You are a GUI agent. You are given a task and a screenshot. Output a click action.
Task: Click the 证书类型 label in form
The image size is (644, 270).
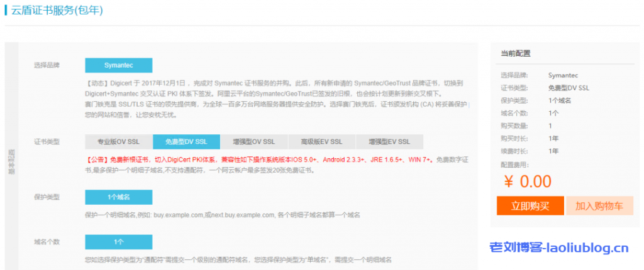(x=47, y=142)
